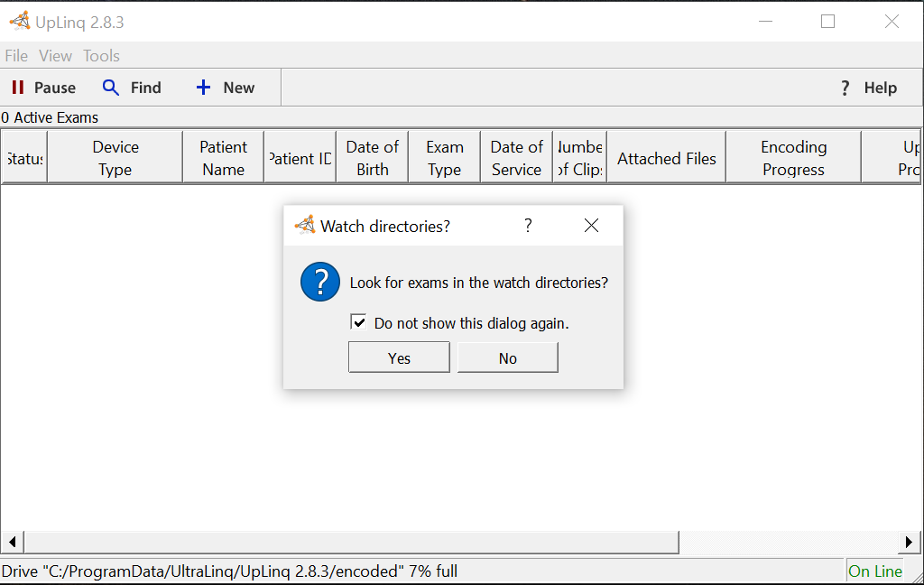The image size is (924, 585).
Task: Click the Pause toolbar button
Action: (44, 88)
